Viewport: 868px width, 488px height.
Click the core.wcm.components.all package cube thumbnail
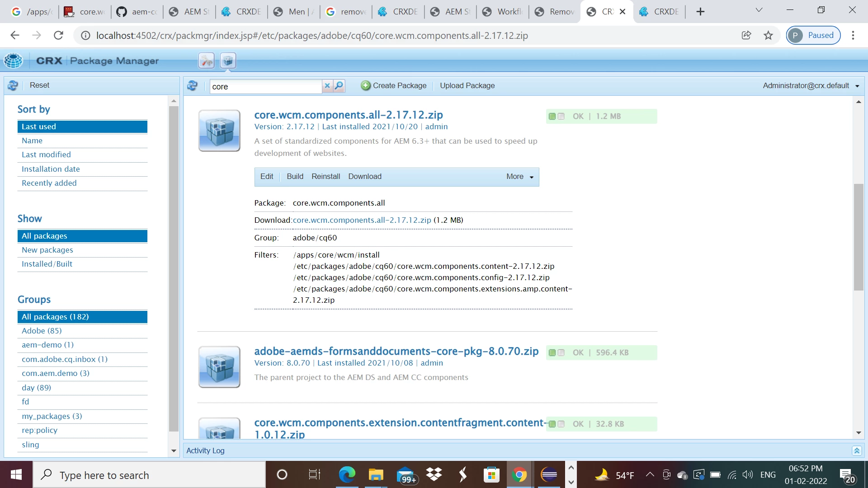[x=219, y=131]
